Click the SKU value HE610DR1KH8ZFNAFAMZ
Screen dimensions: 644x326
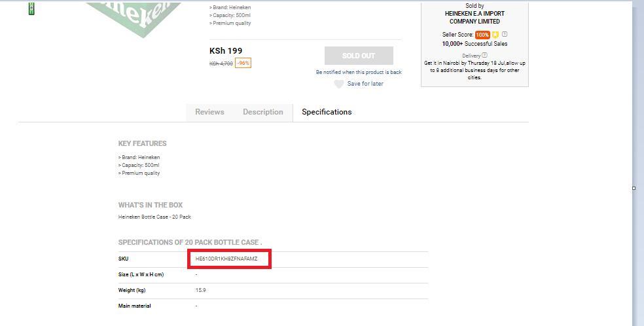click(x=226, y=259)
